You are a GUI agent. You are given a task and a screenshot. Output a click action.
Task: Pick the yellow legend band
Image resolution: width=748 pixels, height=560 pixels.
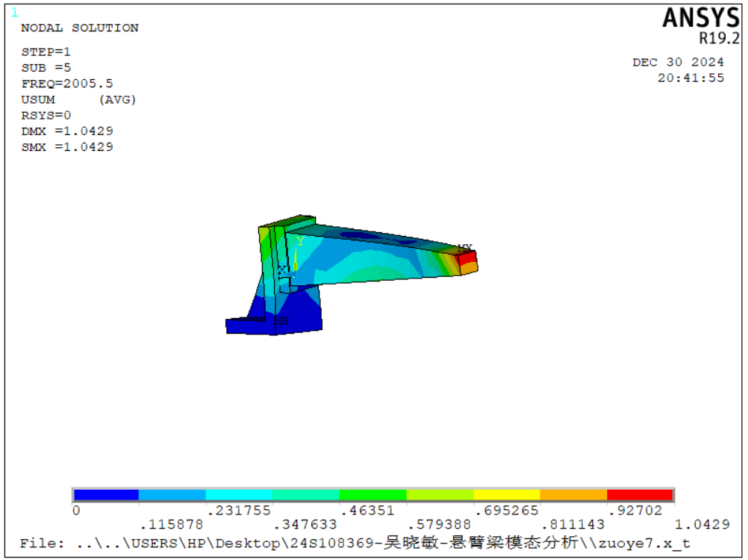click(x=507, y=495)
